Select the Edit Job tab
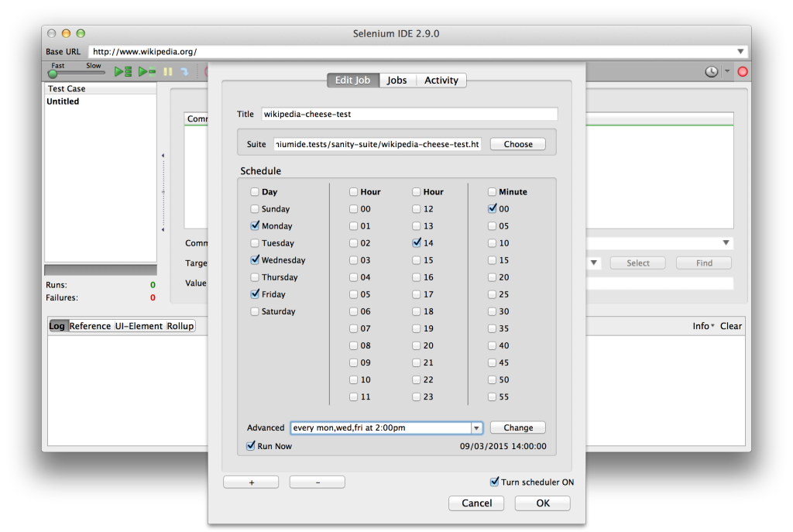 [353, 81]
